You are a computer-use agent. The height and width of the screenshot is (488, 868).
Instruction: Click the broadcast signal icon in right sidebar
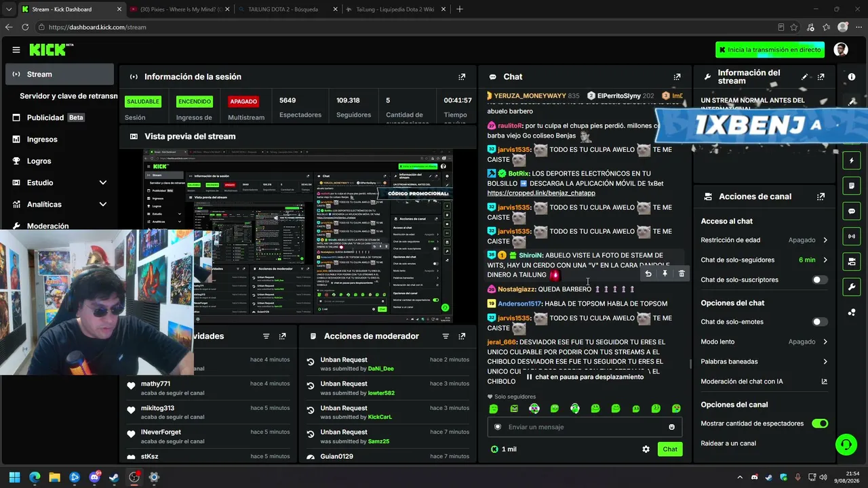point(852,236)
